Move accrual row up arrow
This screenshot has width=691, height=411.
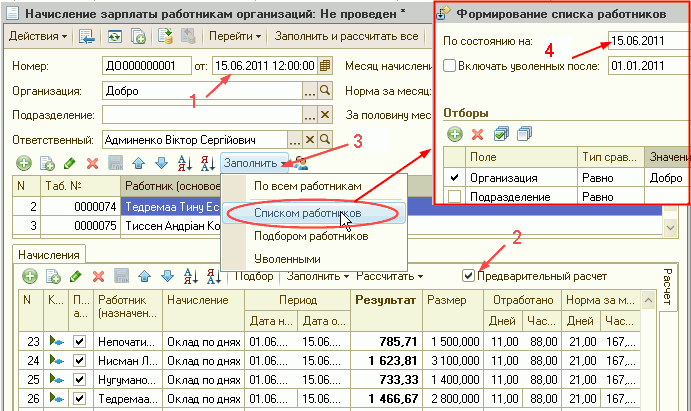(x=144, y=277)
